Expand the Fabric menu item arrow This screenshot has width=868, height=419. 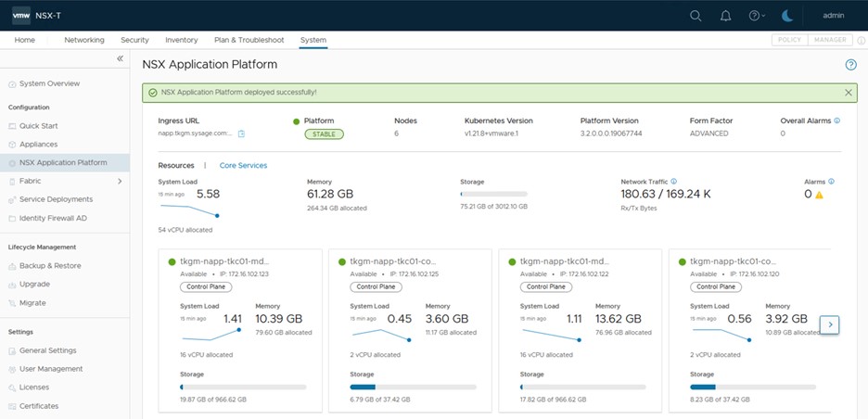(x=120, y=181)
